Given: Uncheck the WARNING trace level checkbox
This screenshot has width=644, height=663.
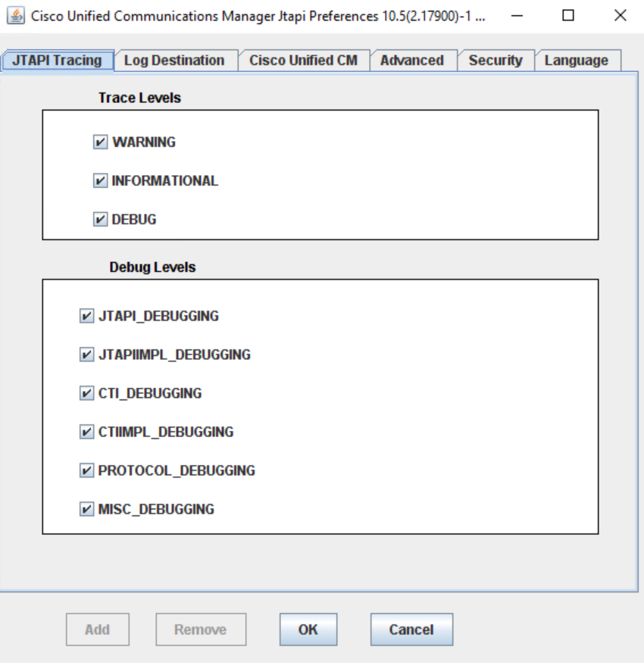Looking at the screenshot, I should click(x=100, y=142).
